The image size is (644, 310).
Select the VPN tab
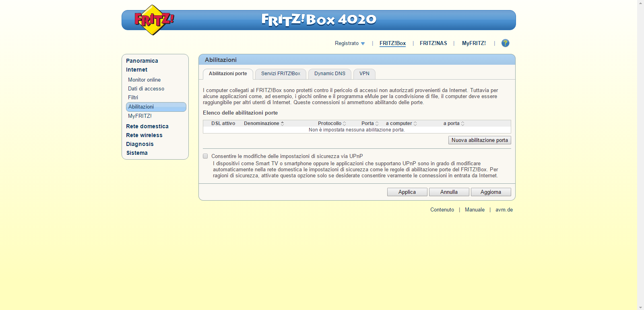pyautogui.click(x=364, y=74)
